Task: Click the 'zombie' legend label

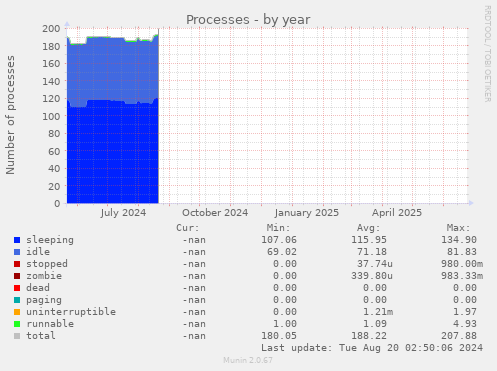Action: pyautogui.click(x=44, y=276)
